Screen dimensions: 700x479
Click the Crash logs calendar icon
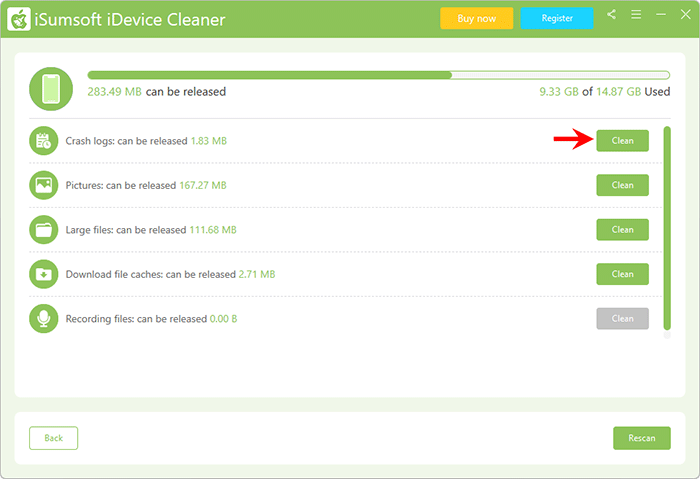tap(44, 141)
